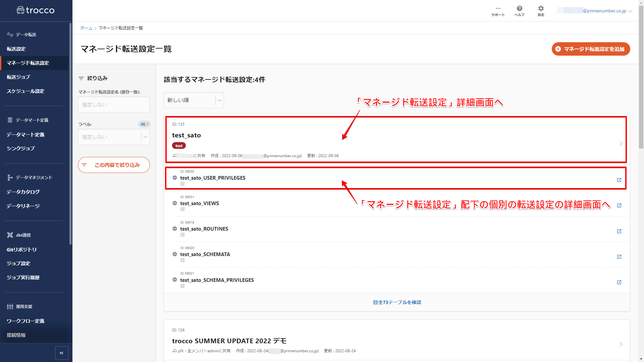Click status icon beside test_sato_SCHEMATA
The width and height of the screenshot is (644, 362).
(175, 254)
